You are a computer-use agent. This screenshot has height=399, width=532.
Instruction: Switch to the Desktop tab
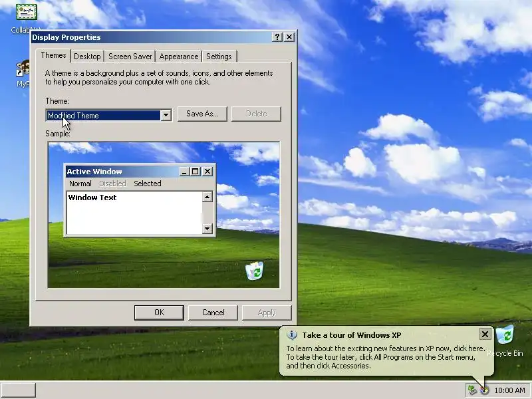(x=87, y=57)
